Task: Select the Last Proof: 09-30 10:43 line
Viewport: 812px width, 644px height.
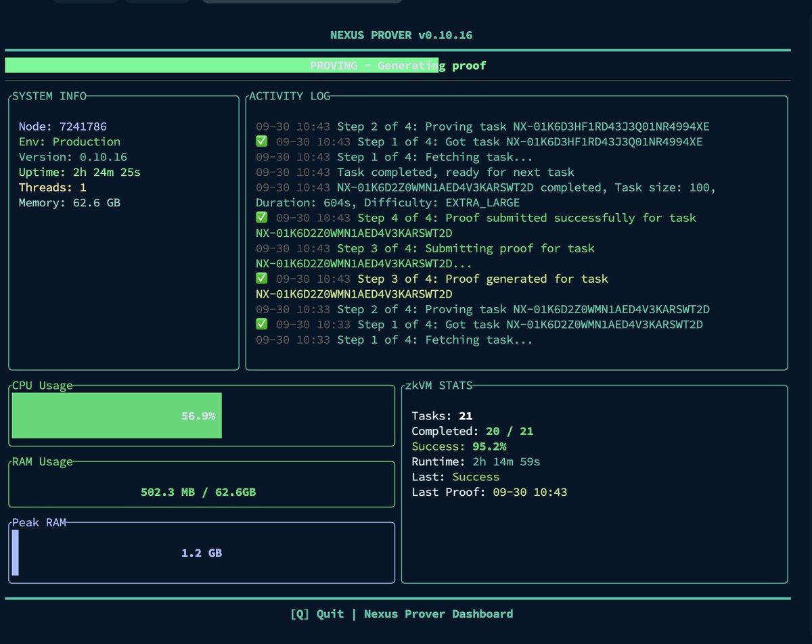Action: click(489, 492)
